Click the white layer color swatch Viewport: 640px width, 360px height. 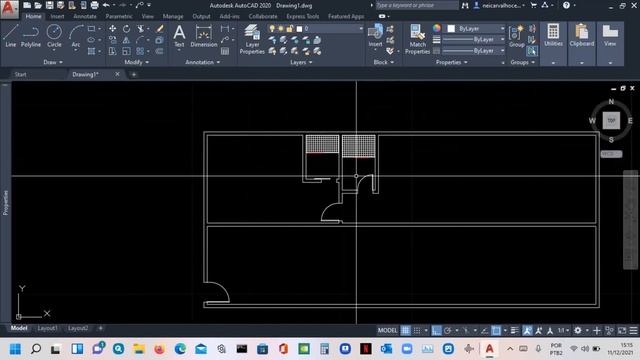(x=299, y=29)
